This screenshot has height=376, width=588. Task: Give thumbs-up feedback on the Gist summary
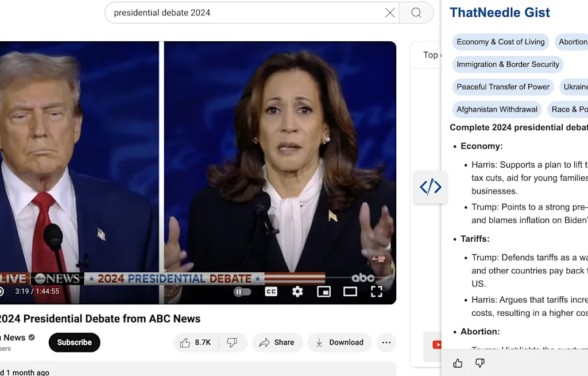[458, 363]
